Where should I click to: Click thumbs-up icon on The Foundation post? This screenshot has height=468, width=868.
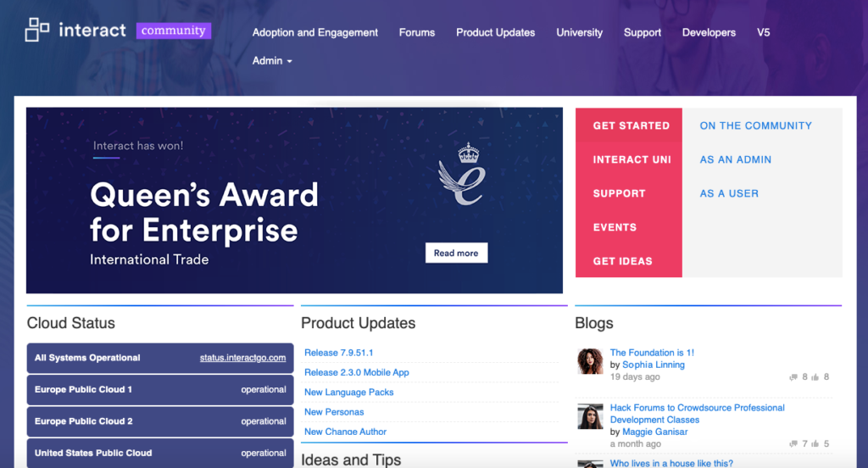click(x=815, y=377)
